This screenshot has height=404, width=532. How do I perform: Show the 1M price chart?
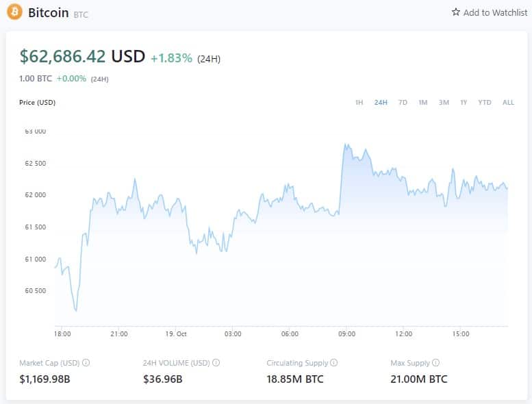pos(422,103)
